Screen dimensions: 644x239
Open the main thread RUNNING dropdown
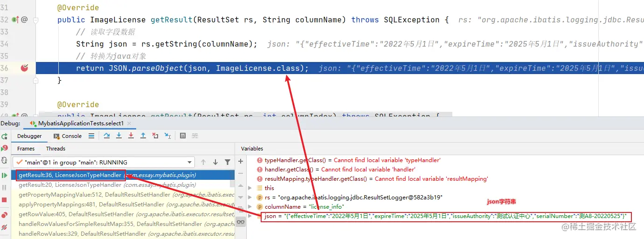click(x=104, y=162)
